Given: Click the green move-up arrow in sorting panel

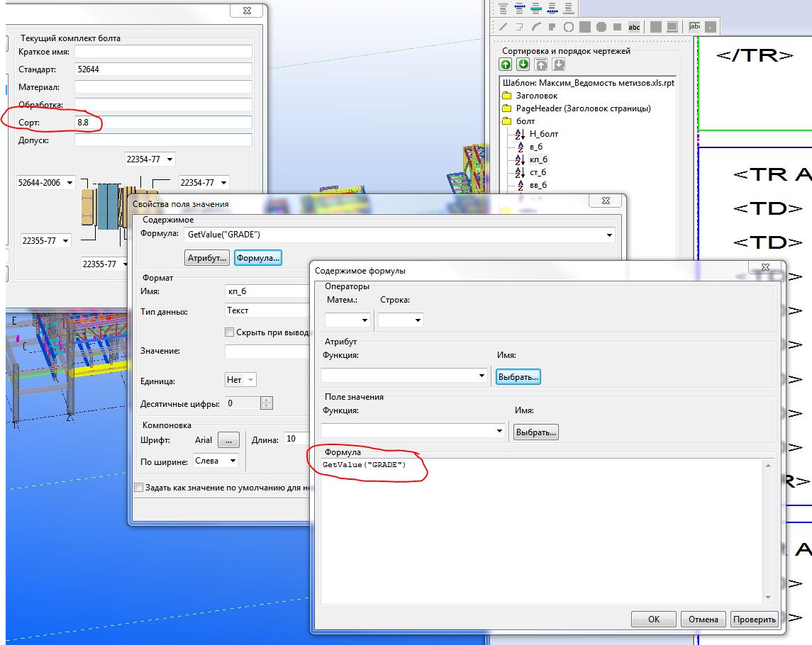Looking at the screenshot, I should (506, 64).
